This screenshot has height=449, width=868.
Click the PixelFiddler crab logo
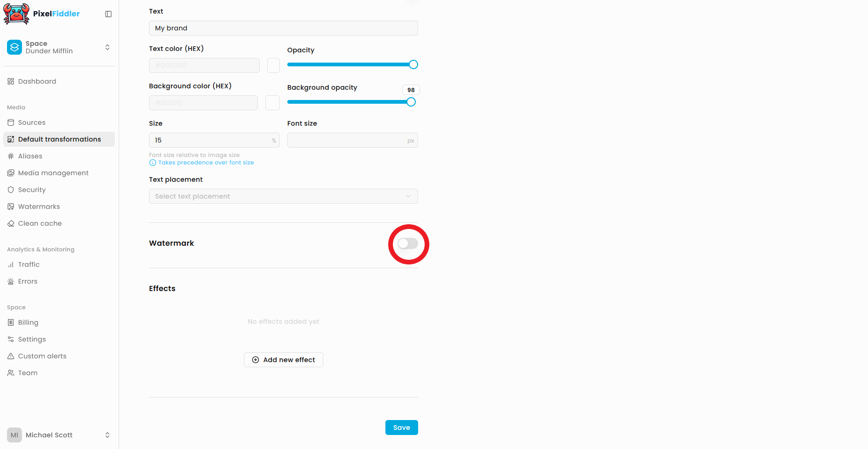(16, 14)
